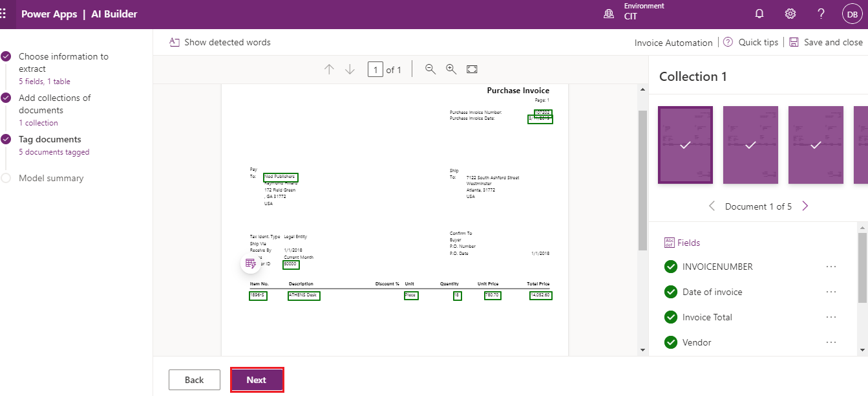The width and height of the screenshot is (868, 396).
Task: Open the DB user account avatar
Action: (852, 14)
